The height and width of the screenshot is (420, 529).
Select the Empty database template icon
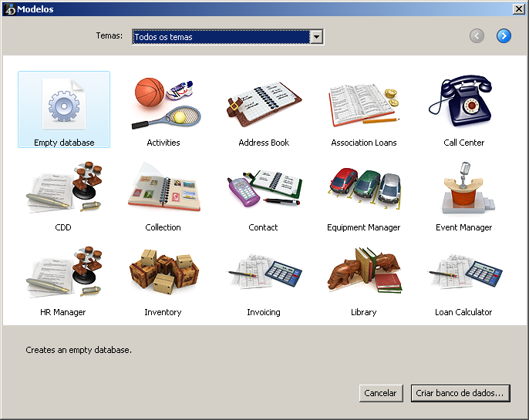click(x=63, y=105)
